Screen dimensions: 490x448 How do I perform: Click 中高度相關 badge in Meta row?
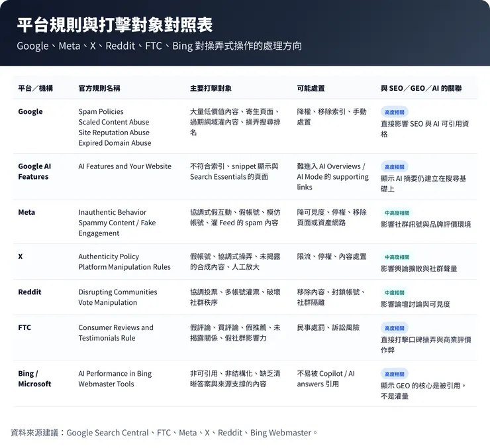(397, 213)
